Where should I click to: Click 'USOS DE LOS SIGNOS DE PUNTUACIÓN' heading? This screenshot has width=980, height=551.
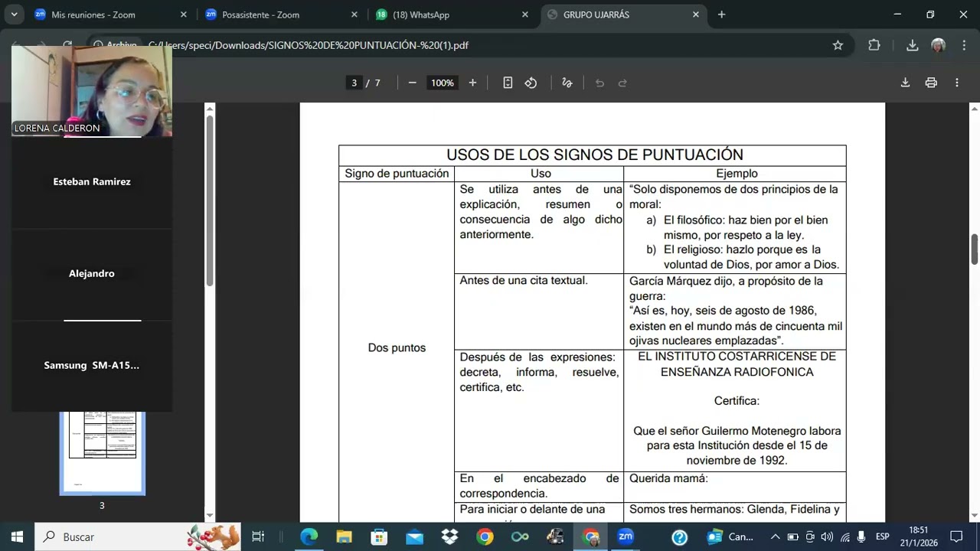pos(595,155)
